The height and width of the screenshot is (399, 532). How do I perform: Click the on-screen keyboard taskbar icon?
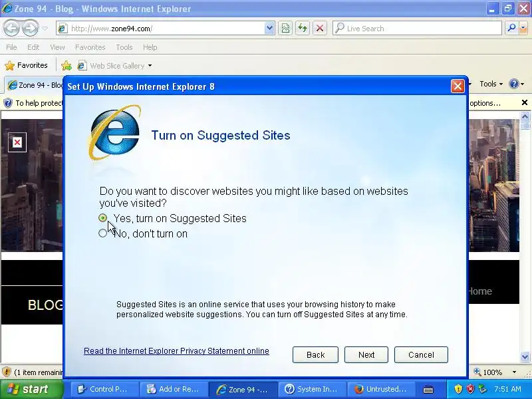pos(428,390)
